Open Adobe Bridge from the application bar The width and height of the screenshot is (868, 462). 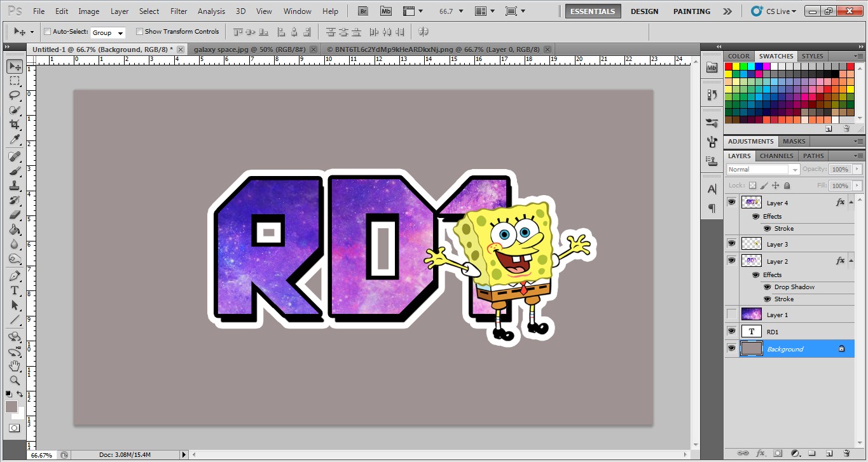coord(362,11)
